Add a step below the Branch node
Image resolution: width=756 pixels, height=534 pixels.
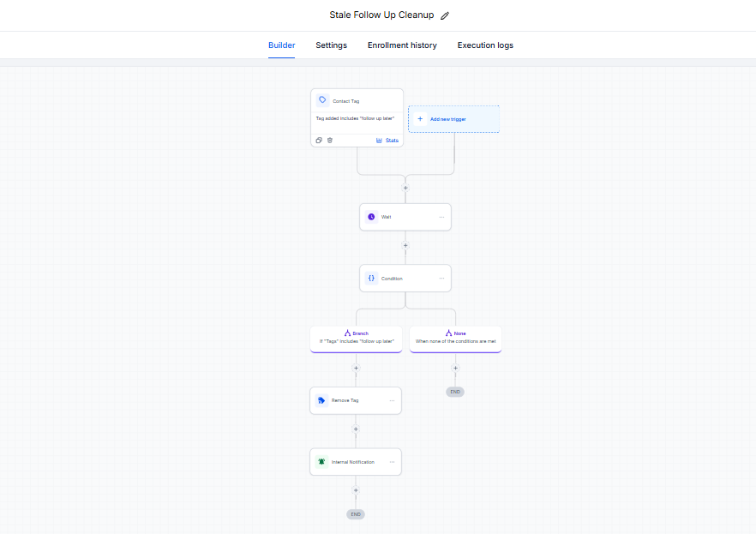(356, 368)
